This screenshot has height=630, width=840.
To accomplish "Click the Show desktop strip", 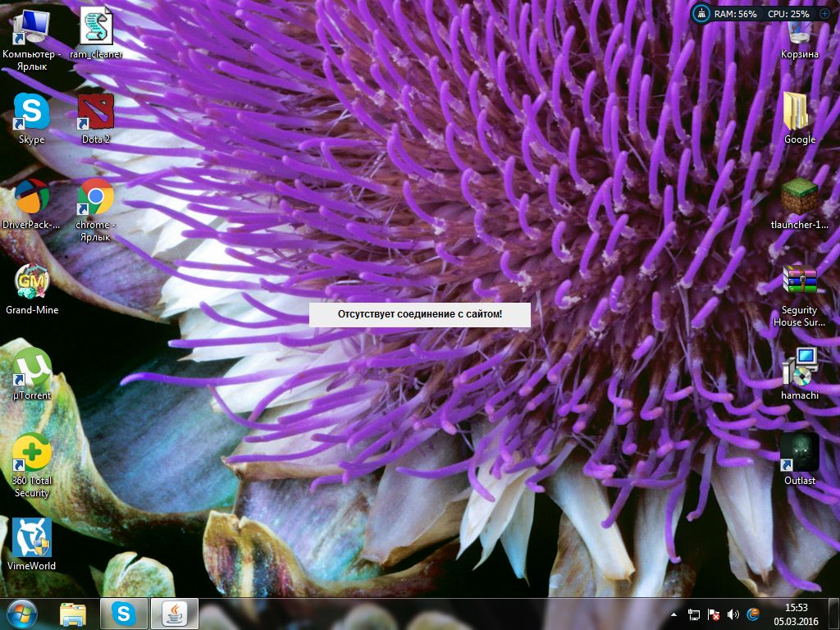I will [836, 614].
